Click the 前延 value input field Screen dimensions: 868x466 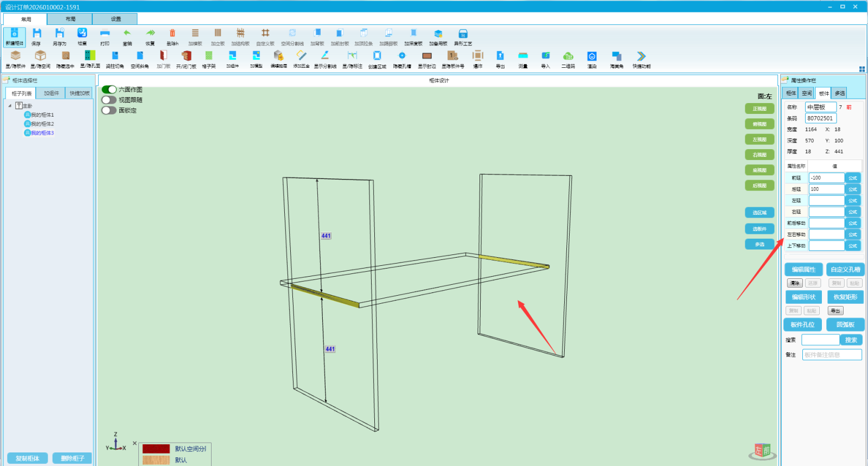coord(826,178)
